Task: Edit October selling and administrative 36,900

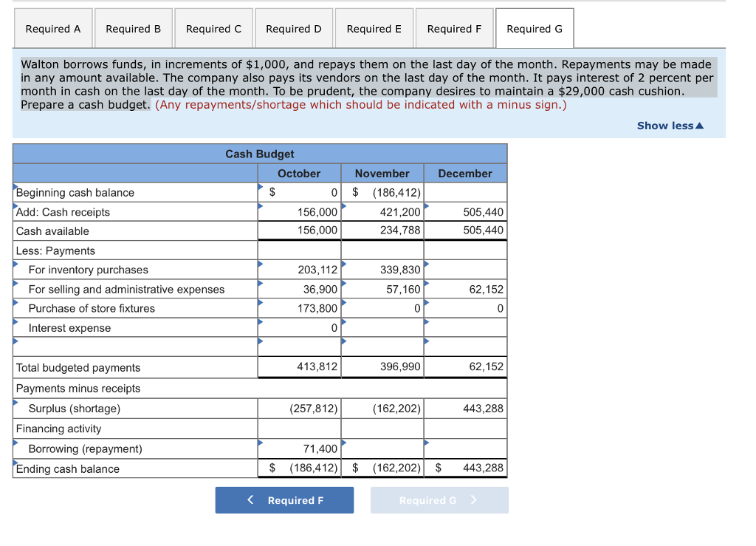Action: [300, 289]
